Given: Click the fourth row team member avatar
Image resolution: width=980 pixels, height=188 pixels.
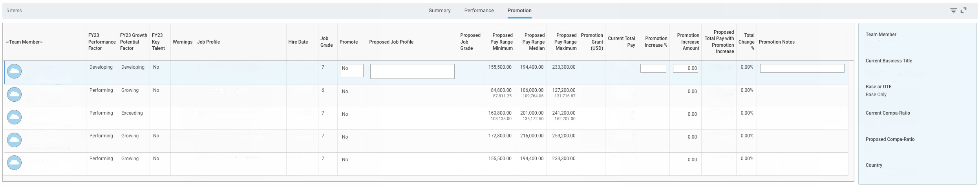Looking at the screenshot, I should pos(15,140).
